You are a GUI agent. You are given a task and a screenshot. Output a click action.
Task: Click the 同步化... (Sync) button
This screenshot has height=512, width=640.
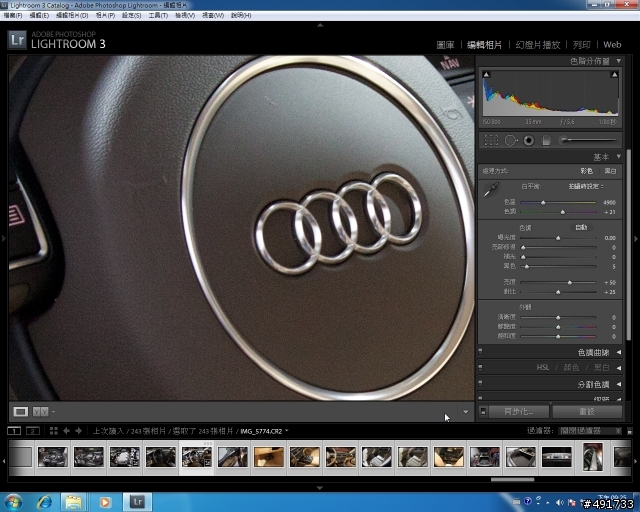pyautogui.click(x=518, y=412)
